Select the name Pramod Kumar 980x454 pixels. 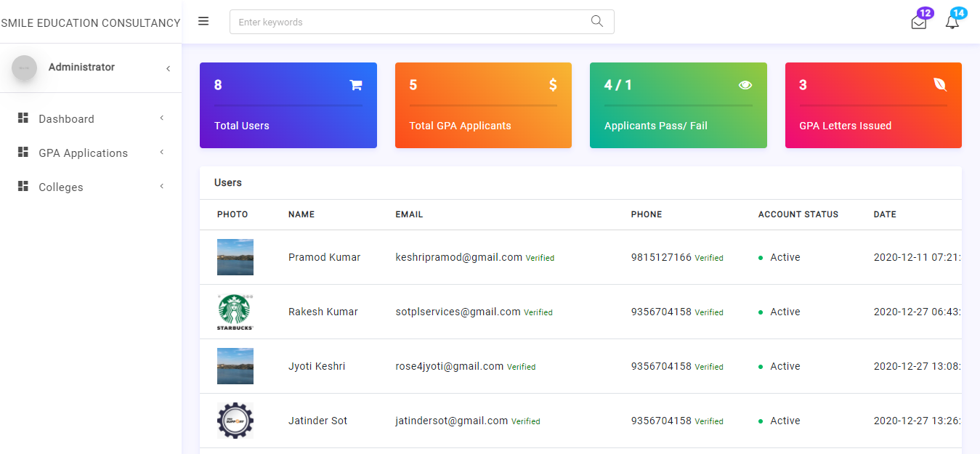coord(324,257)
